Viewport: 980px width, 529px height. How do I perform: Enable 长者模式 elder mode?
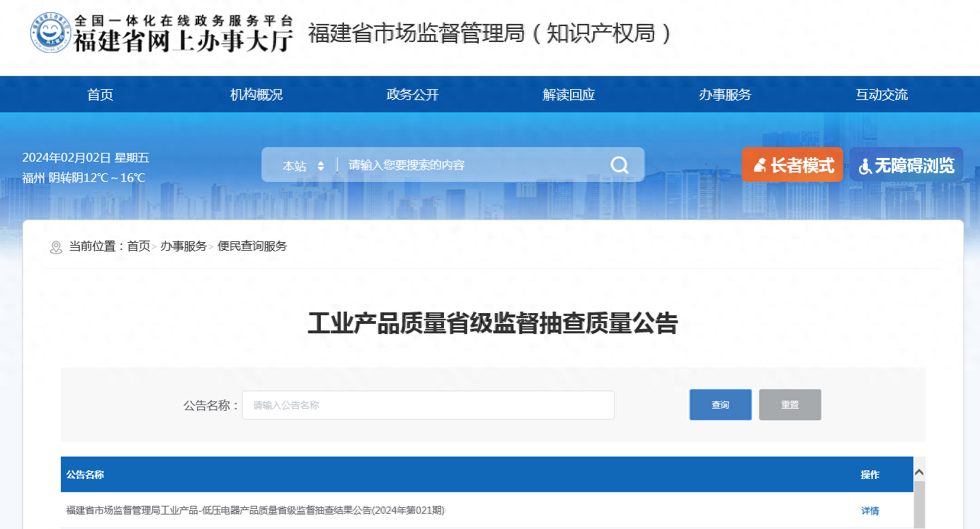click(792, 165)
